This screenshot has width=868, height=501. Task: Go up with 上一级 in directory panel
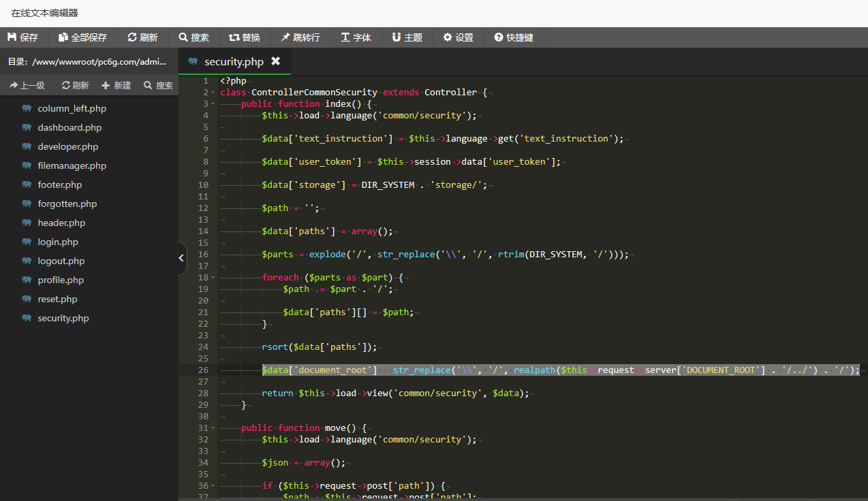tap(27, 86)
